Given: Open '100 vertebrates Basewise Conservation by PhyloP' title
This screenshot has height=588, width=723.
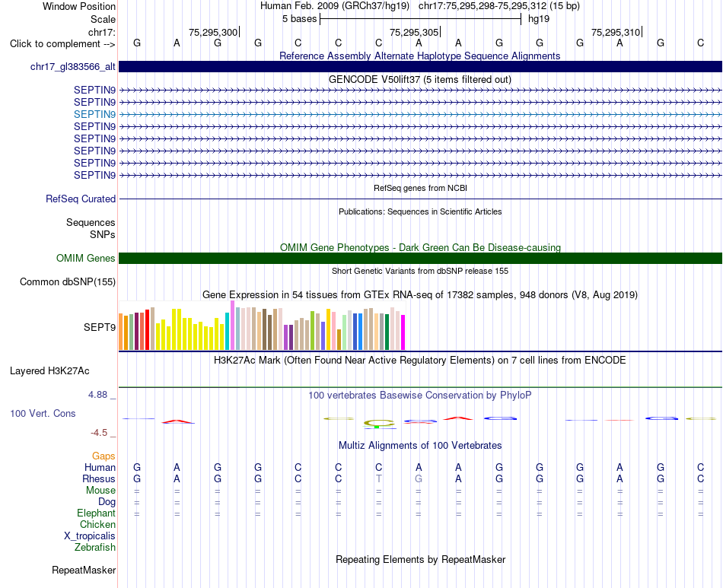Looking at the screenshot, I should click(x=419, y=395).
